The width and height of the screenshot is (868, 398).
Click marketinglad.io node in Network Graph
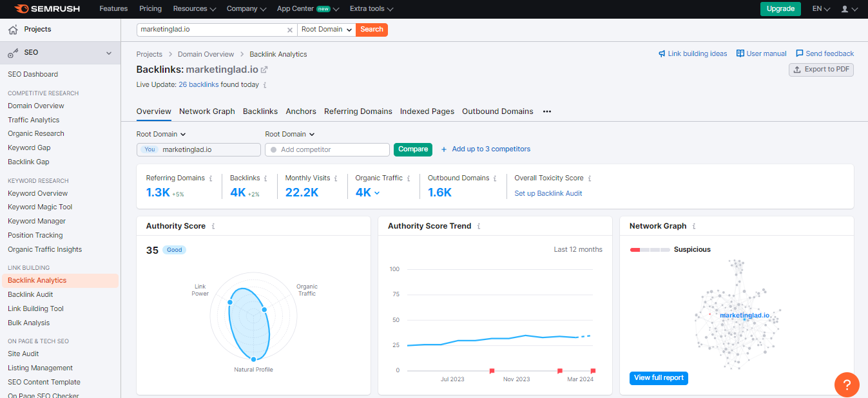[745, 316]
